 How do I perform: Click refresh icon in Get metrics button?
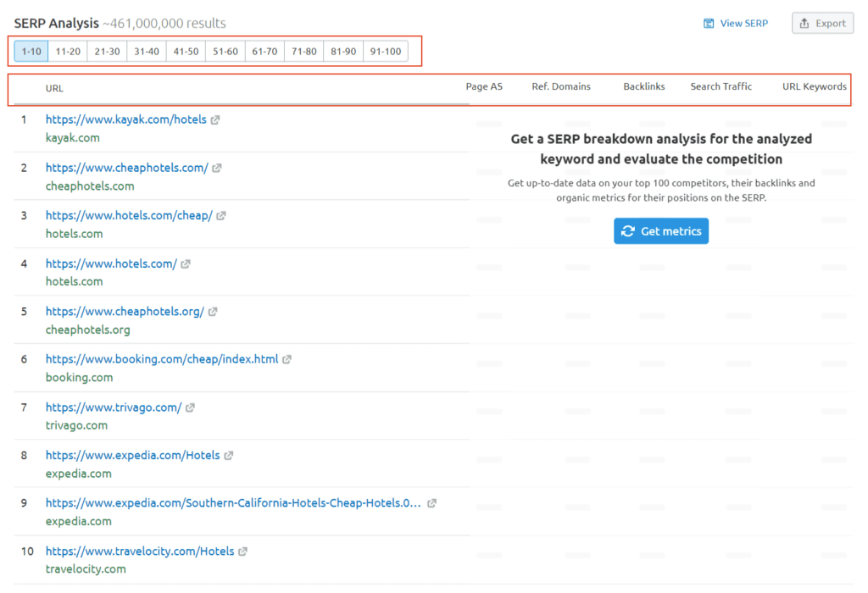tap(628, 231)
